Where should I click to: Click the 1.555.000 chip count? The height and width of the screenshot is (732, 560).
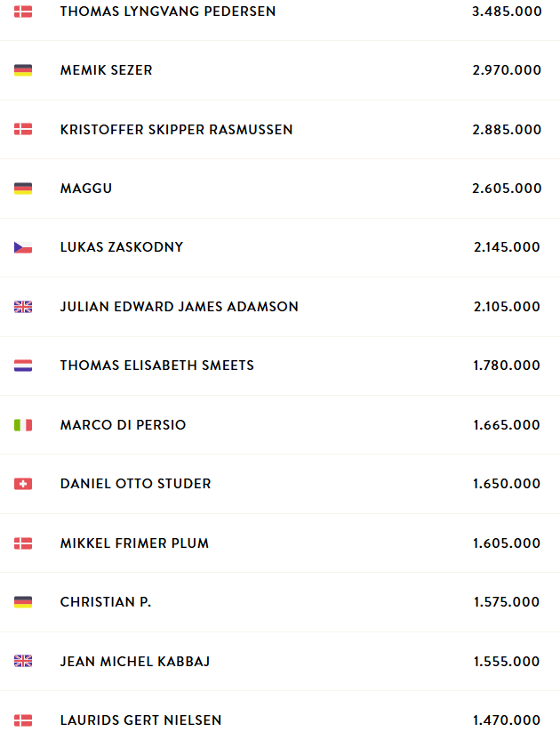[507, 661]
